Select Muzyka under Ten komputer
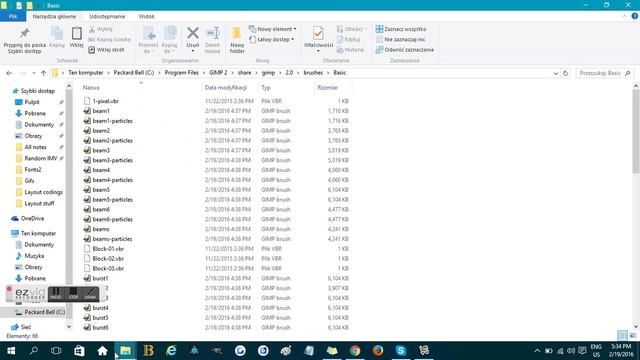 coord(34,256)
